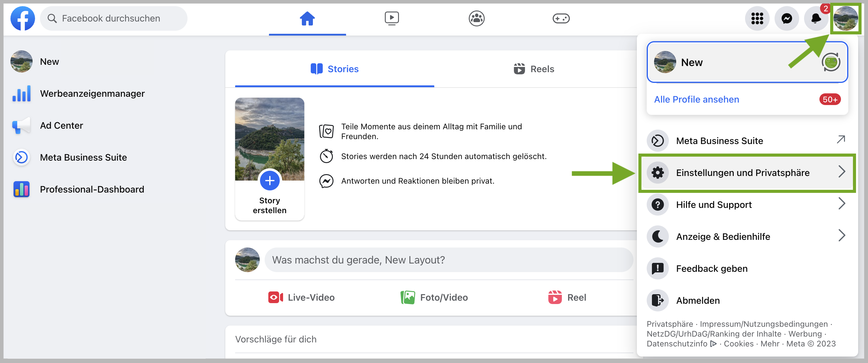Open Impressum/Nutzungsbedingungen footer link
This screenshot has width=868, height=363.
coord(763,324)
